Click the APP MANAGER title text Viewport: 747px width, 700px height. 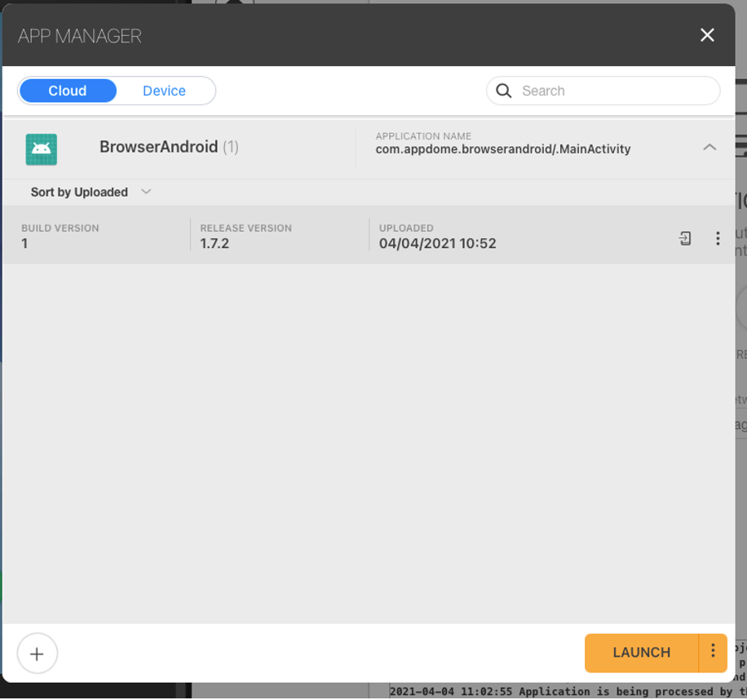[x=80, y=36]
